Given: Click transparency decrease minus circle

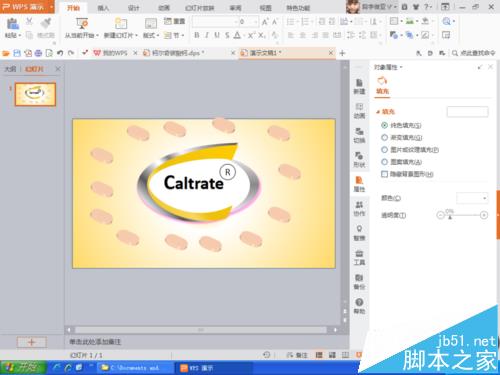Looking at the screenshot, I should point(440,215).
